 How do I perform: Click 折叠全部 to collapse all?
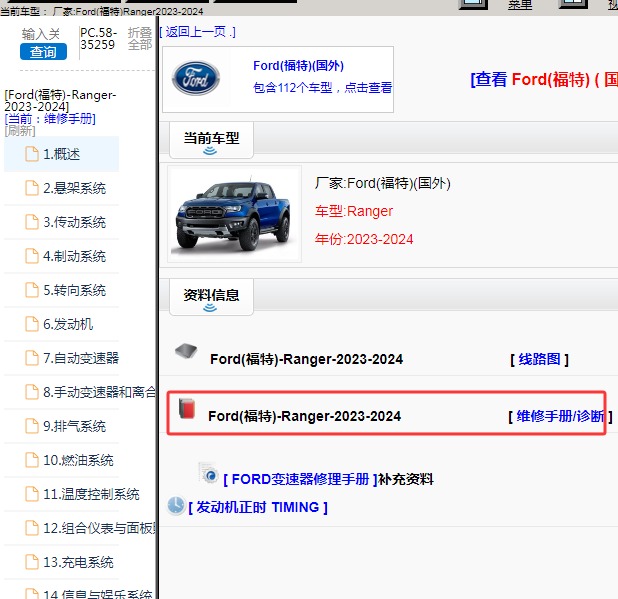coord(140,39)
